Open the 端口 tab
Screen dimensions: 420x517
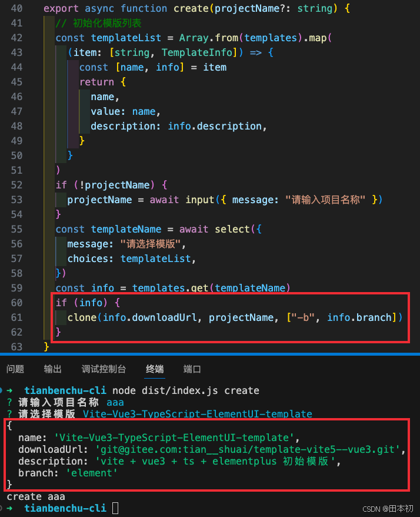coord(192,369)
